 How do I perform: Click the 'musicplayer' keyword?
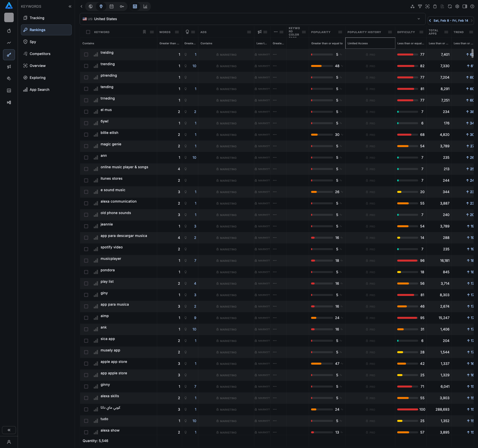click(111, 259)
